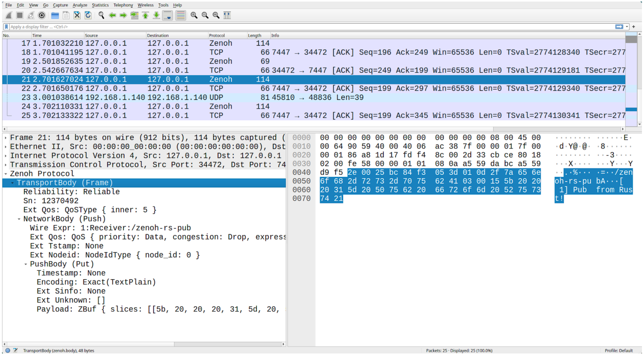The height and width of the screenshot is (355, 644).
Task: Click the find packet magnifier icon
Action: pyautogui.click(x=101, y=15)
